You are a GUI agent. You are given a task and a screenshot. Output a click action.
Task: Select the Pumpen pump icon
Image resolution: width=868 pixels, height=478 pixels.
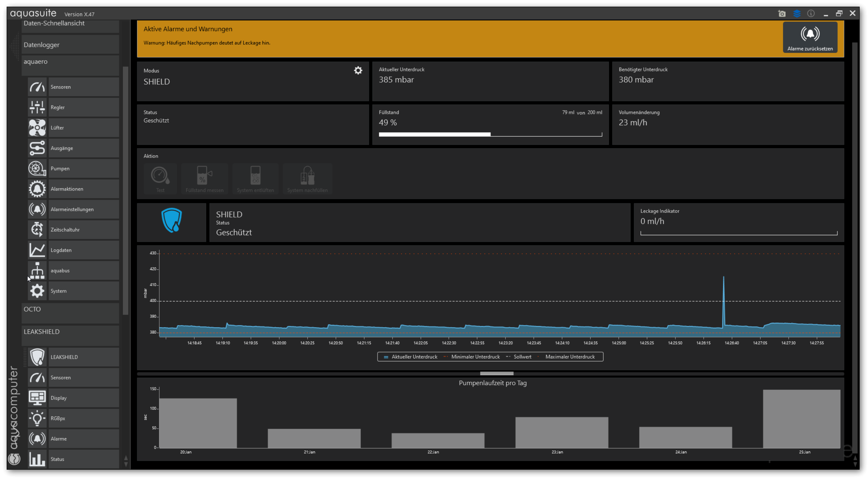(x=37, y=169)
